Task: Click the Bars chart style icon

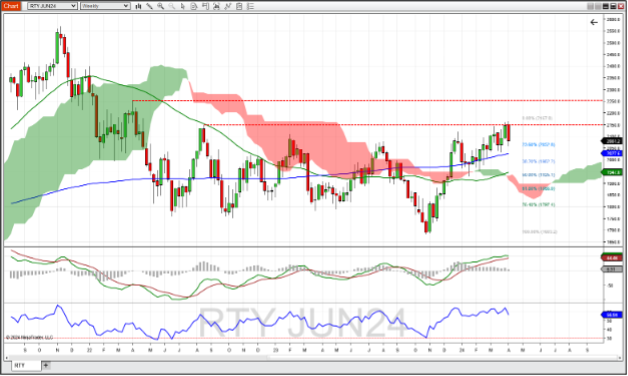Action: (138, 6)
